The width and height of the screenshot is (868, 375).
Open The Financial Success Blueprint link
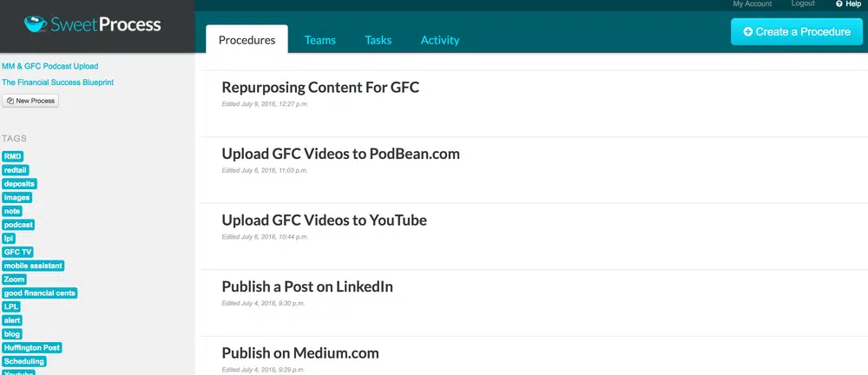57,82
